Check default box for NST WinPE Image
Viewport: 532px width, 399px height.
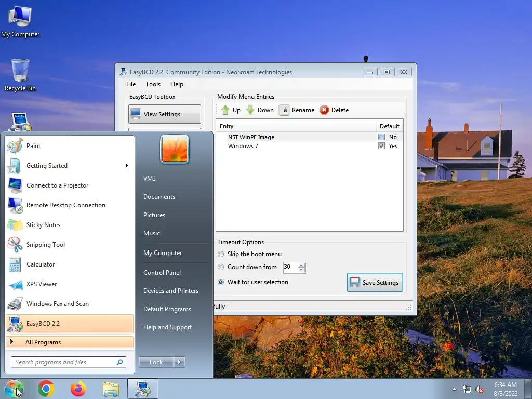382,137
